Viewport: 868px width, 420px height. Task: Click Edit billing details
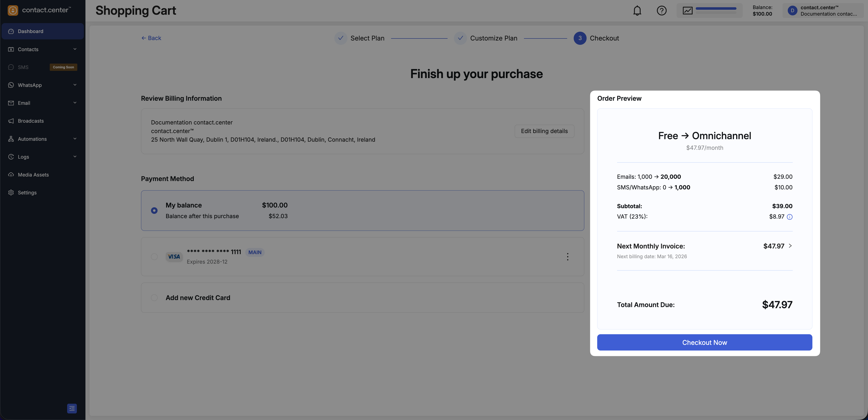[544, 131]
